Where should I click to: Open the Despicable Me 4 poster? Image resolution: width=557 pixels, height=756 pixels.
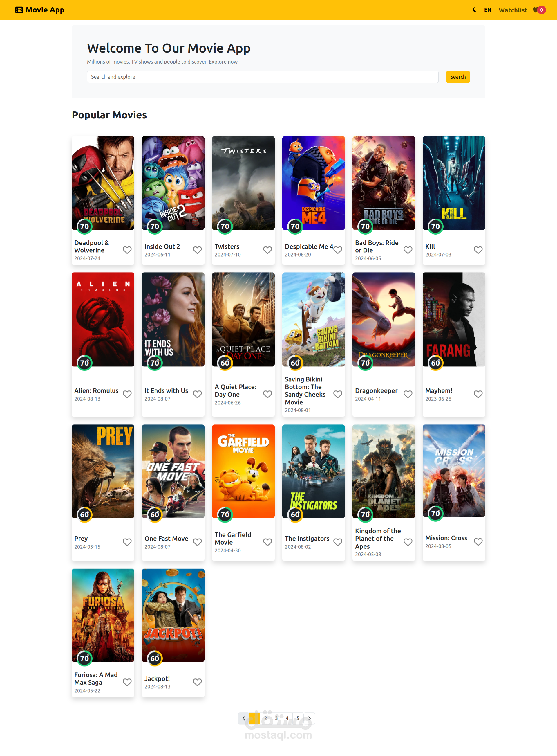tap(314, 183)
